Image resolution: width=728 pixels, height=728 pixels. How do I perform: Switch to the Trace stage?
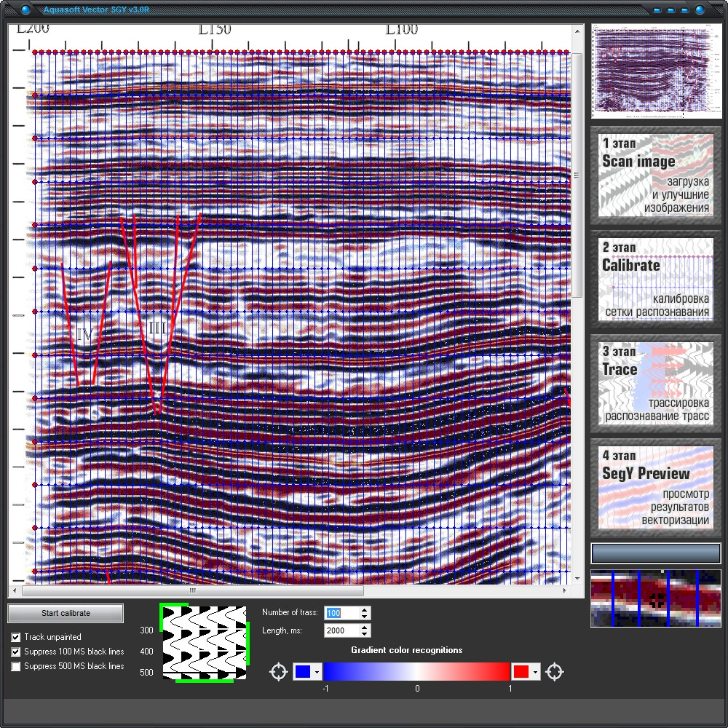click(x=656, y=383)
